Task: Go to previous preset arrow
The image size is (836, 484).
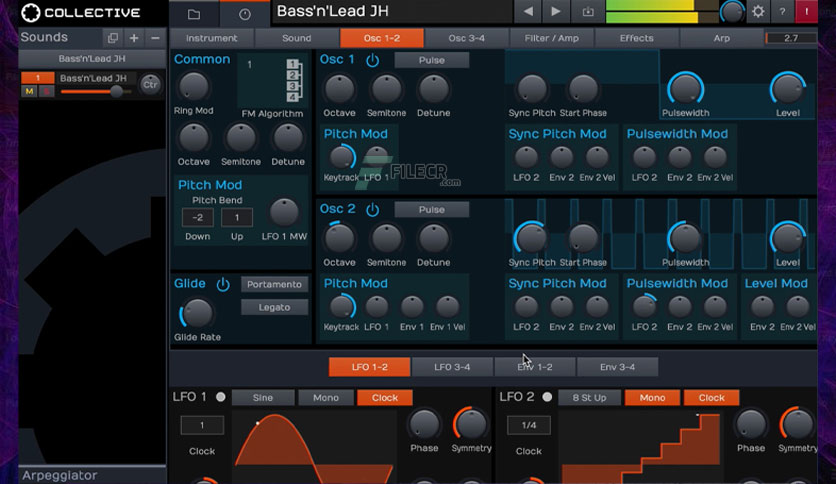Action: (x=528, y=11)
